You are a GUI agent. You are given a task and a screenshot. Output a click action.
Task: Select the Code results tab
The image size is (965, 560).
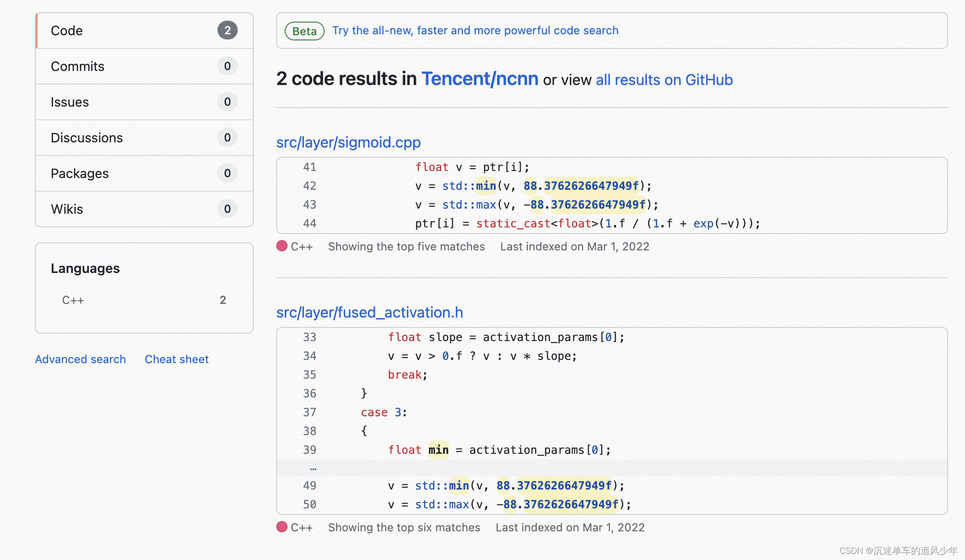pyautogui.click(x=144, y=31)
